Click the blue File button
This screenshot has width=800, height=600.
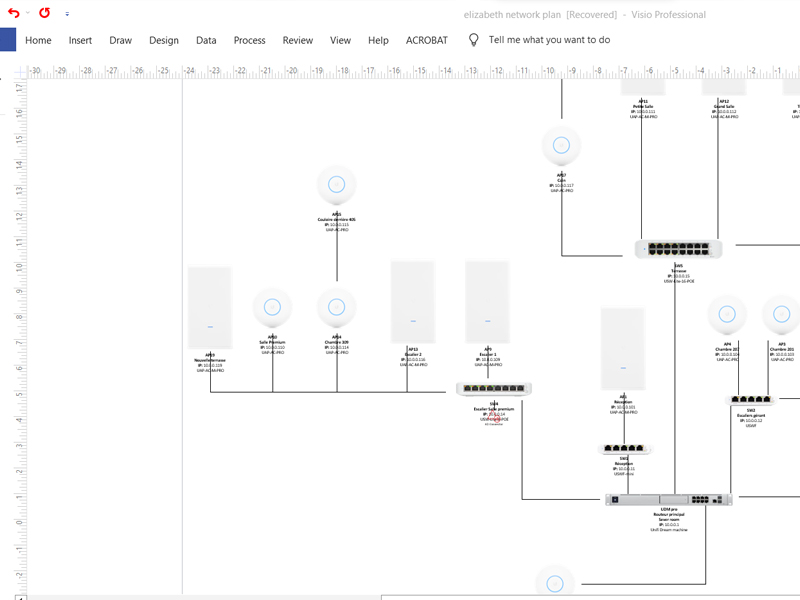click(x=8, y=40)
